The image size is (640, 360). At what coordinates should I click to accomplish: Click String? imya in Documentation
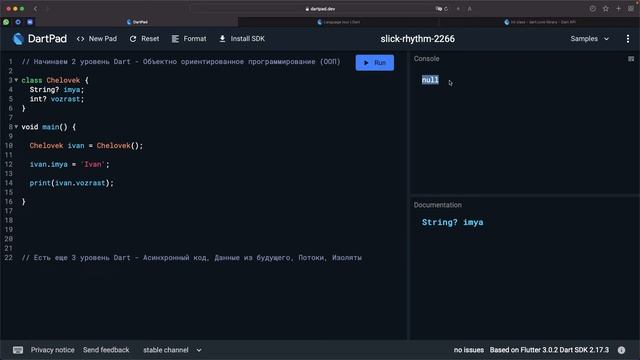[x=452, y=222]
